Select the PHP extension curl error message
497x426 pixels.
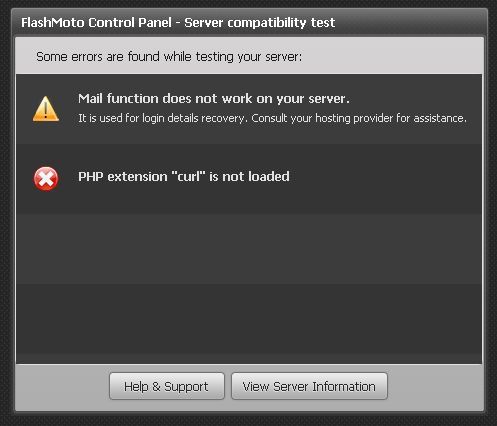(x=184, y=176)
